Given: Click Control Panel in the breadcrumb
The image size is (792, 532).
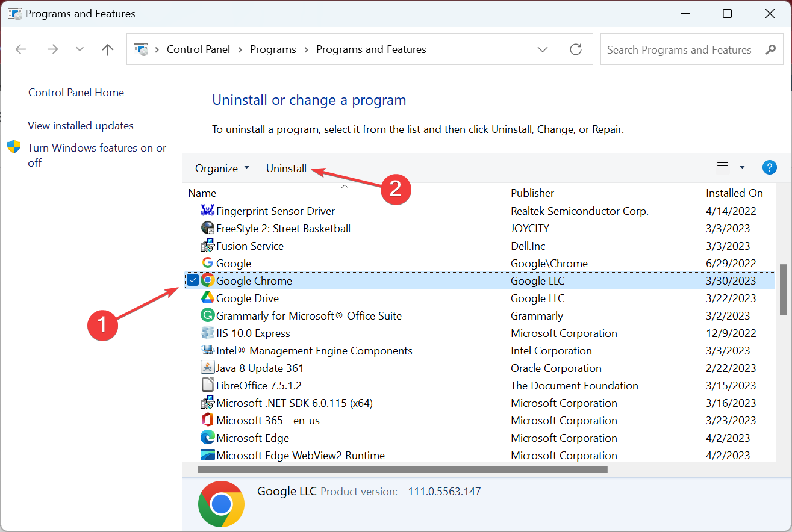Looking at the screenshot, I should 198,49.
